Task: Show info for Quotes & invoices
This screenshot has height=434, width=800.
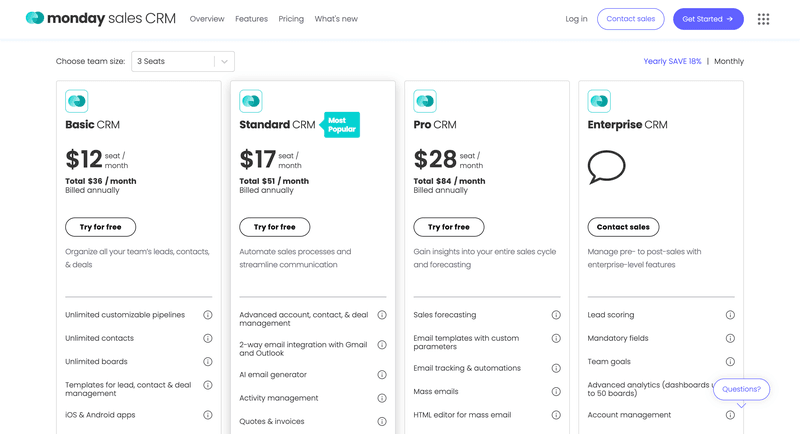Action: pyautogui.click(x=382, y=421)
